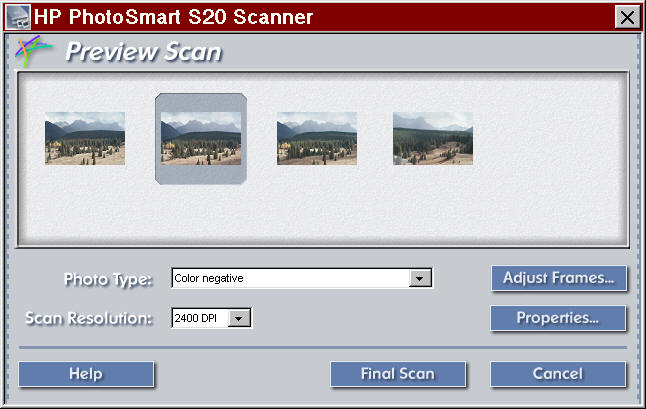Open Adjust Frames dialog
The image size is (646, 409).
coord(559,278)
